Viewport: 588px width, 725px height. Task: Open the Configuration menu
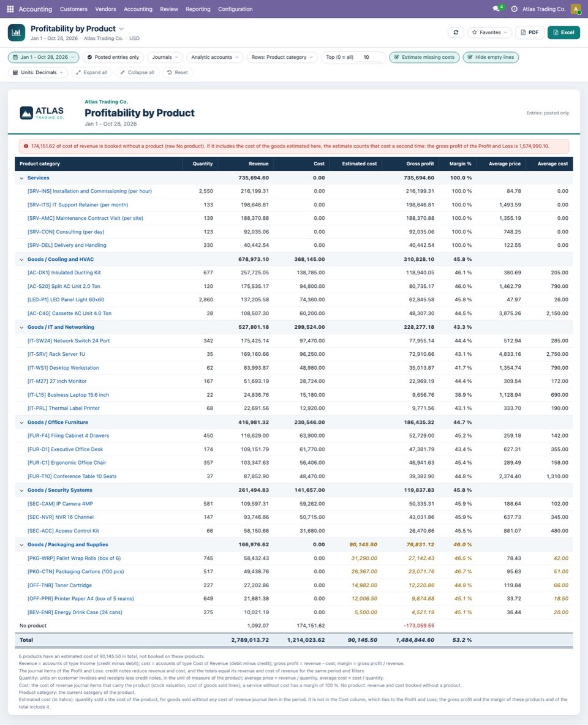coord(235,9)
